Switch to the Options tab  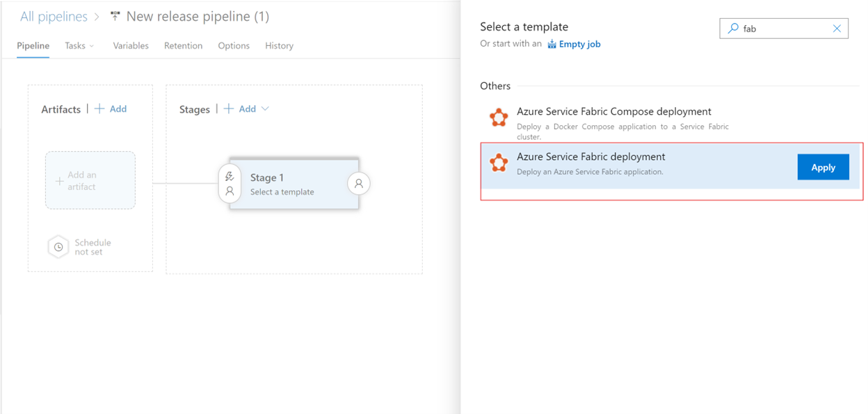[x=233, y=45]
